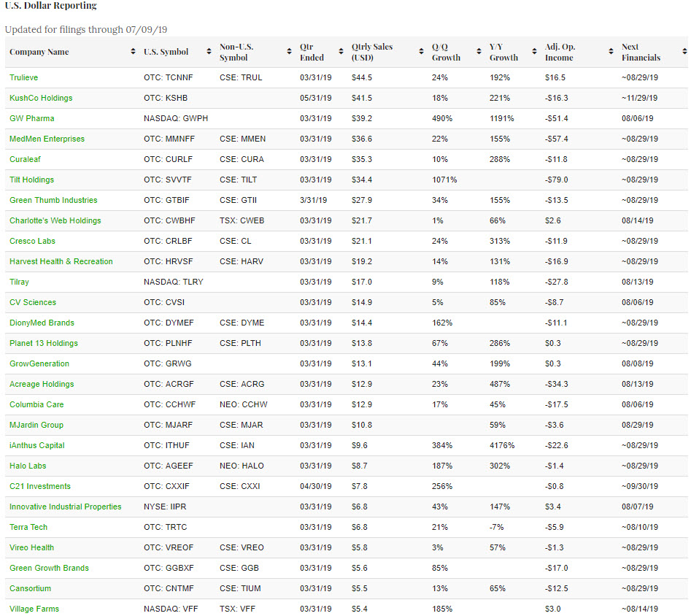The width and height of the screenshot is (691, 616).
Task: Toggle sort icon on Qtr Ended column
Action: coord(341,52)
